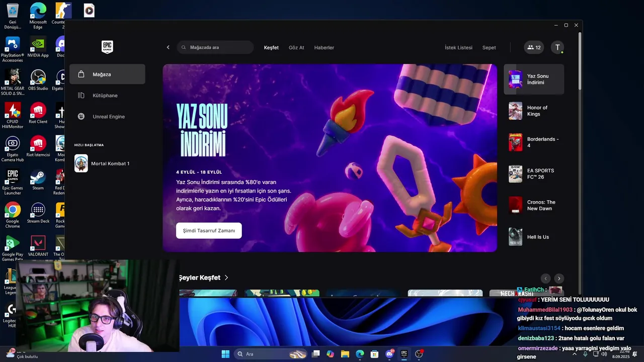
Task: Open the T profile avatar menu
Action: point(557,47)
